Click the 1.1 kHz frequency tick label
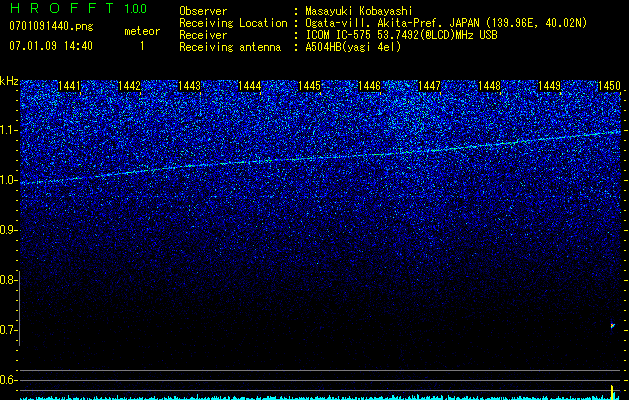Viewport: 629px width, 400px height. pyautogui.click(x=8, y=131)
